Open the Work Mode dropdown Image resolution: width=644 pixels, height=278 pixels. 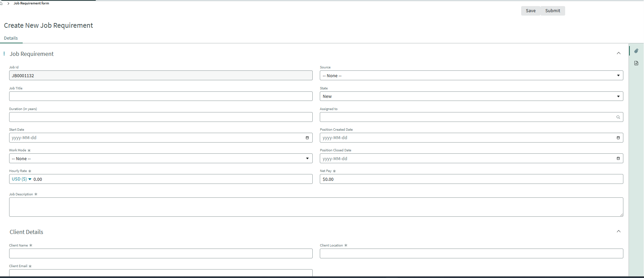point(161,158)
